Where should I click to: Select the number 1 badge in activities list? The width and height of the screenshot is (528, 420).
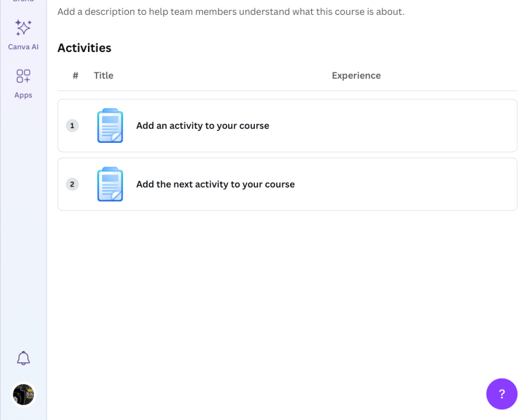pyautogui.click(x=72, y=126)
